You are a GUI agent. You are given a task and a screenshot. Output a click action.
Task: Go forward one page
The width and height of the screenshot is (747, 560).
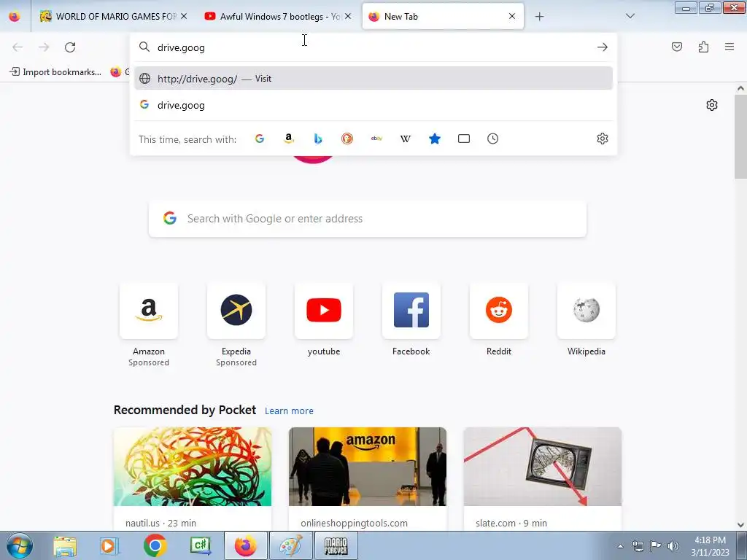[x=44, y=47]
